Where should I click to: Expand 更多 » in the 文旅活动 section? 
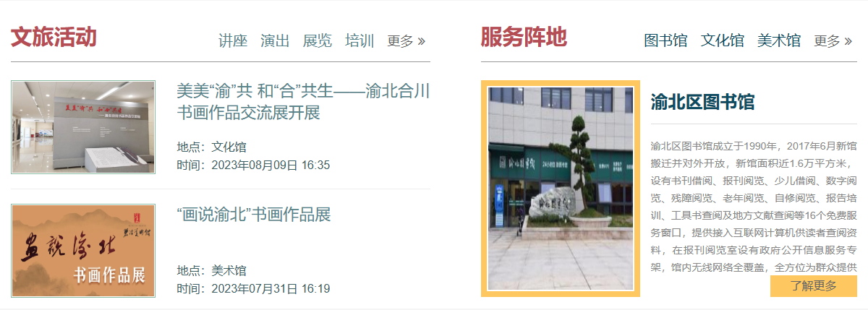[407, 40]
